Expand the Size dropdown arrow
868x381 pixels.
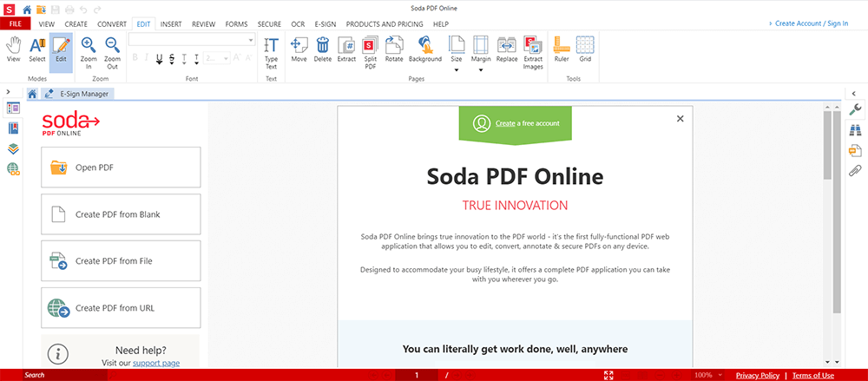(x=457, y=69)
